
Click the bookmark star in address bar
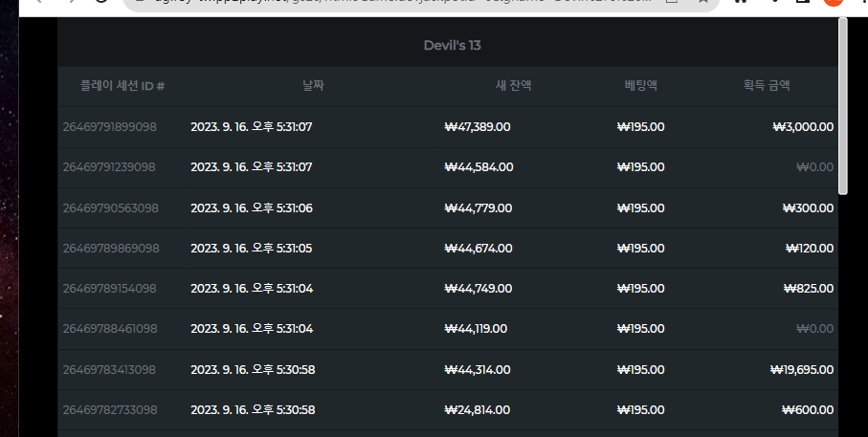(703, 2)
